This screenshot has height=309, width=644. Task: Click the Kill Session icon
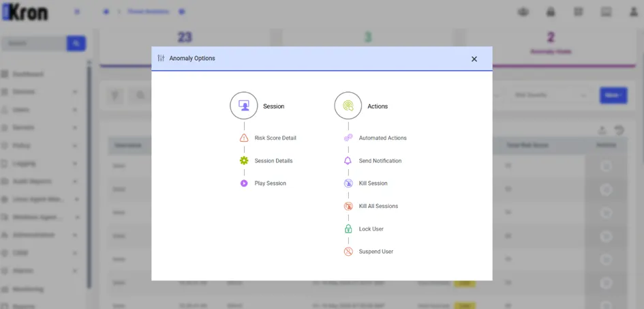pyautogui.click(x=348, y=183)
